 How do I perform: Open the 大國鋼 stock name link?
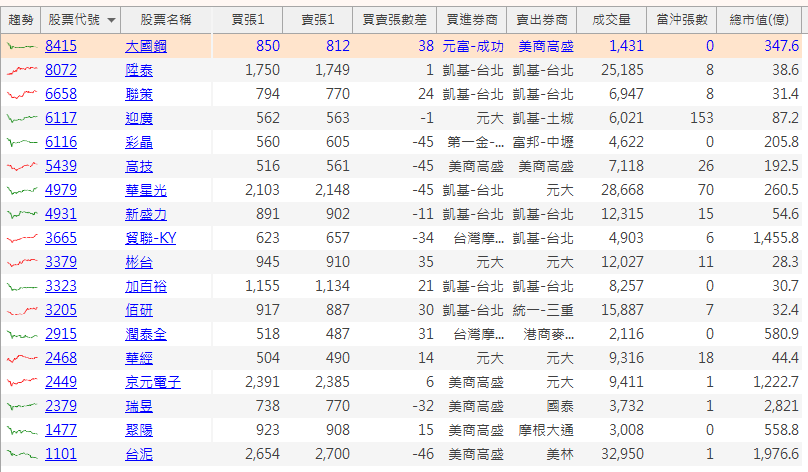point(146,47)
